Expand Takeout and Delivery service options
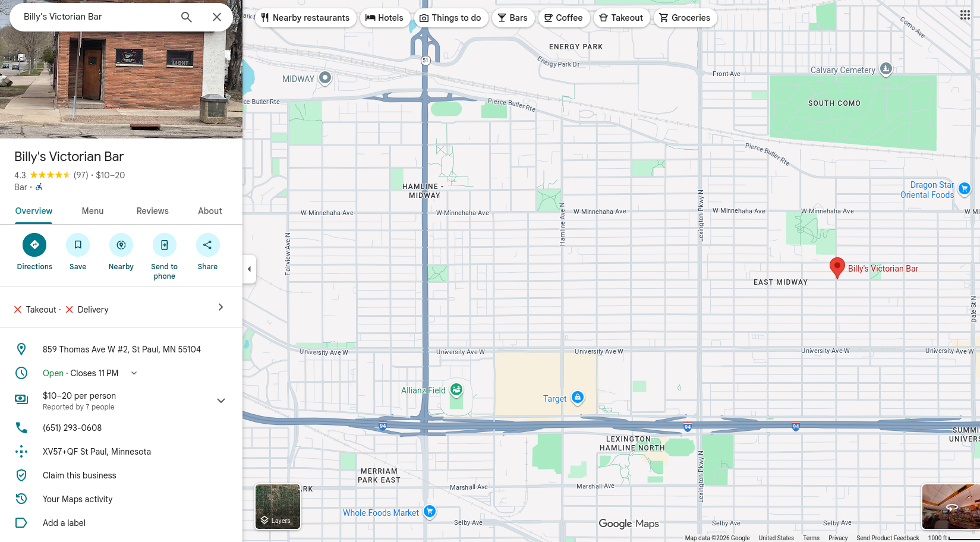Viewport: 980px width, 542px height. coord(220,307)
